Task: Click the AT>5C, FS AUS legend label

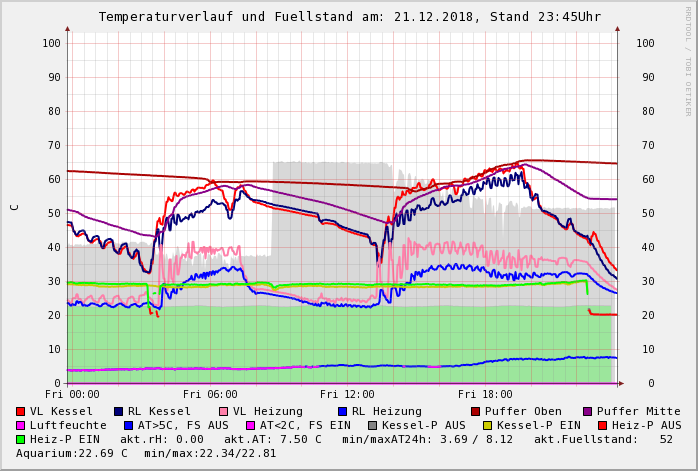Action: tap(182, 426)
